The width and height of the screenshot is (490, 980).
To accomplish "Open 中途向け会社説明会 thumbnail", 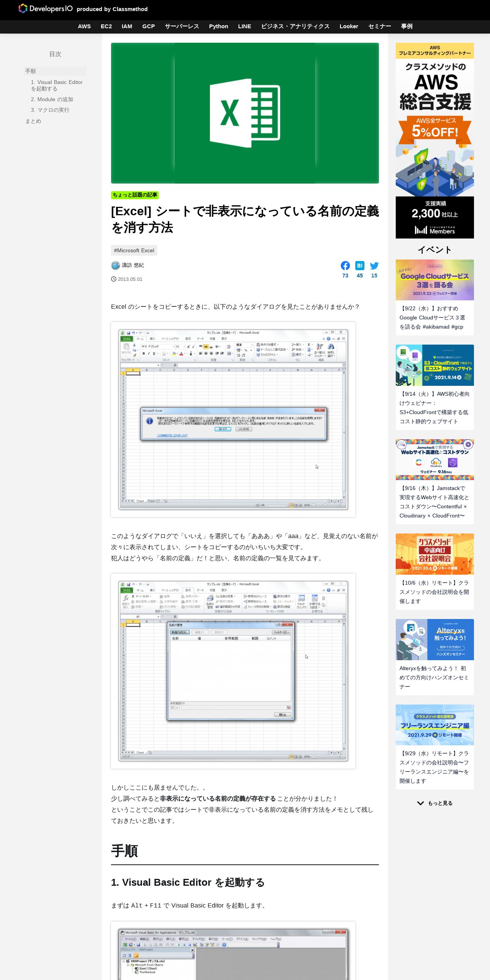I will point(435,554).
